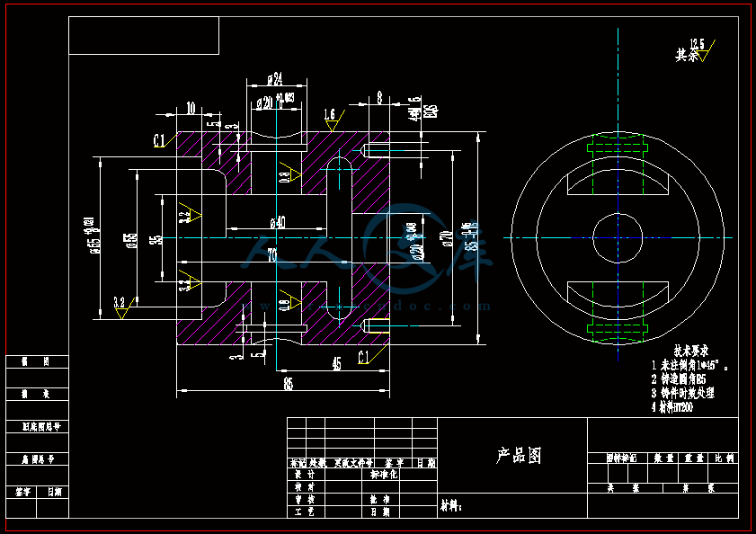
Task: Select the 1.6 surface roughness symbol
Action: click(334, 120)
